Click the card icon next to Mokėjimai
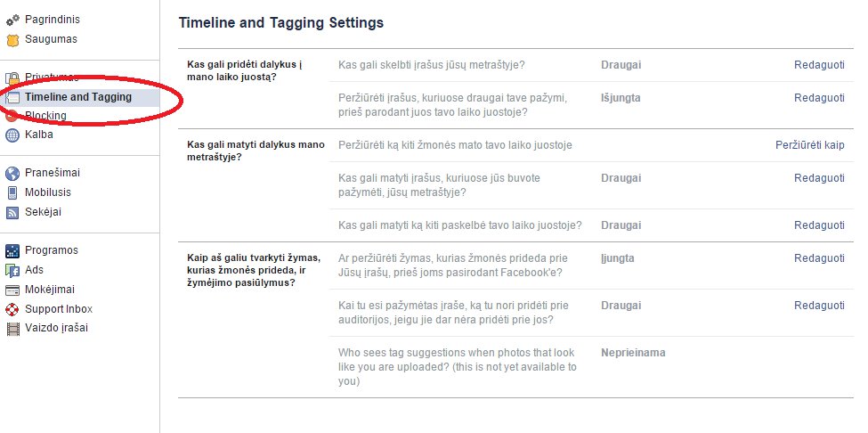The width and height of the screenshot is (868, 433). 12,290
